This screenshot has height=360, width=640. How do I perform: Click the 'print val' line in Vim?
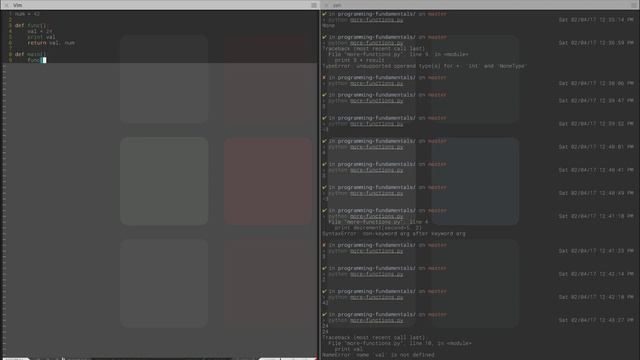pos(41,37)
